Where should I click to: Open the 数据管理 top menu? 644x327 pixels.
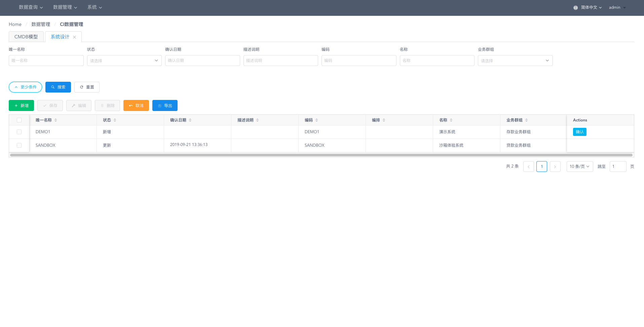pyautogui.click(x=65, y=7)
